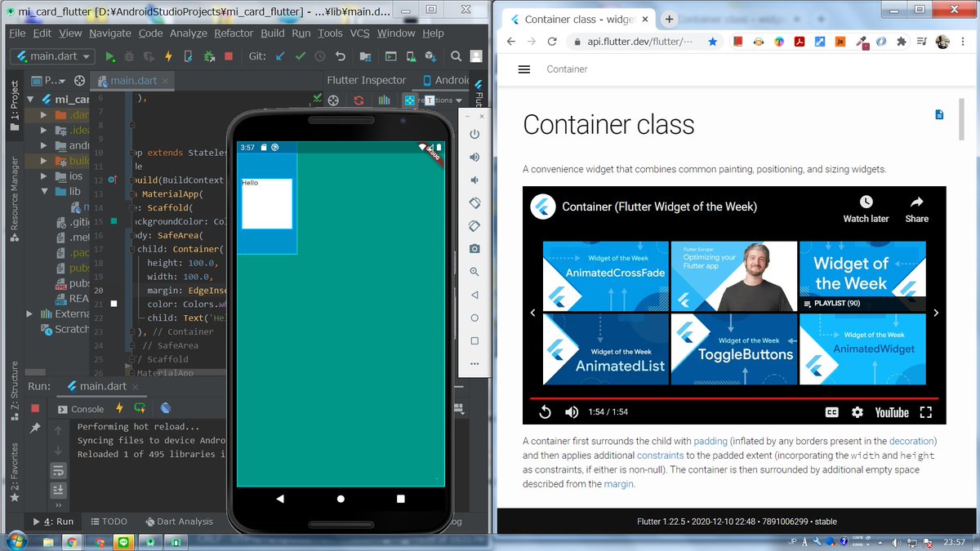Tap the emulator sidebar Home circle
Image resolution: width=980 pixels, height=551 pixels.
(474, 318)
